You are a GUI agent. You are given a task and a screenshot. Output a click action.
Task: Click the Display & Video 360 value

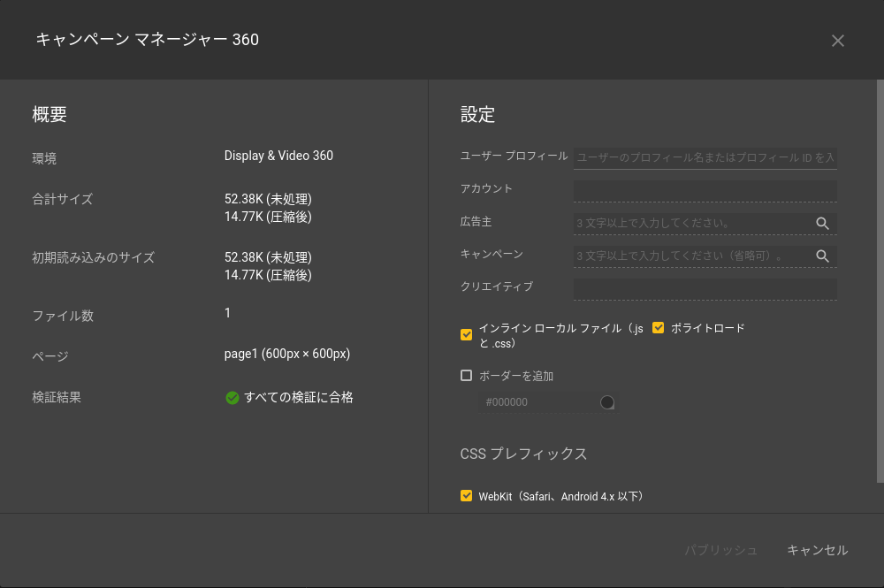point(278,156)
